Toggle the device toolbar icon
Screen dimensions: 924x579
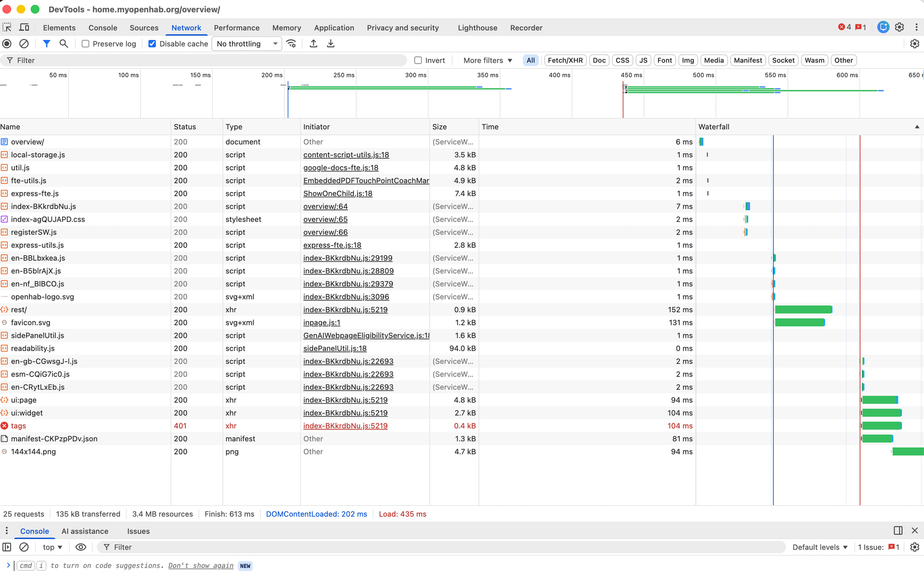(x=24, y=27)
